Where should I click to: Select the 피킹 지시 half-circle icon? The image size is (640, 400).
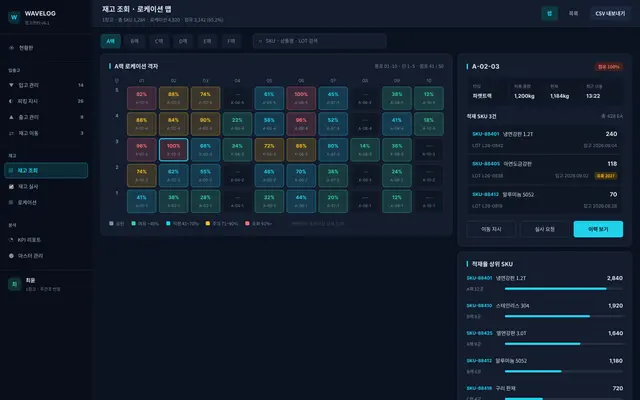[11, 101]
